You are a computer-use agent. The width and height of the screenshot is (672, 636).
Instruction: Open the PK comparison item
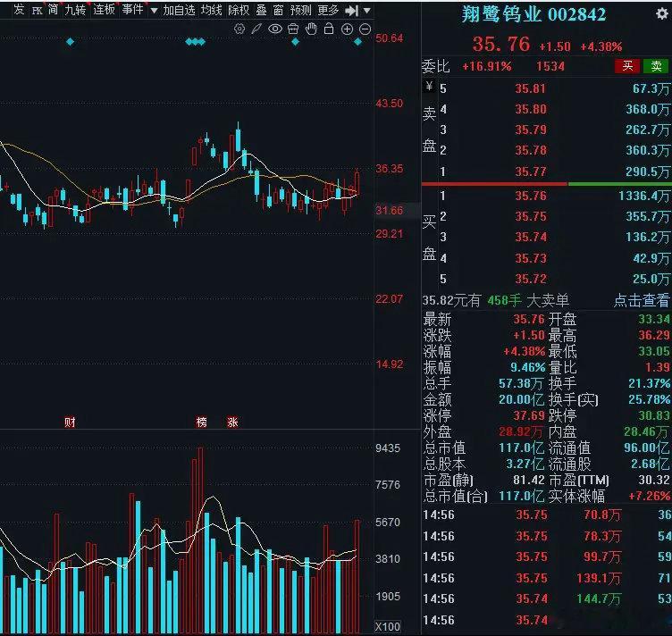(38, 11)
